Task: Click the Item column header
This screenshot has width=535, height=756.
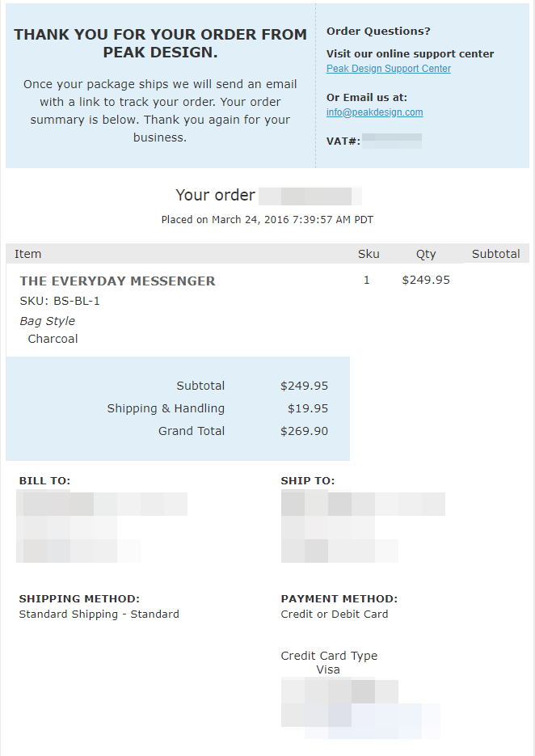Action: pos(27,254)
